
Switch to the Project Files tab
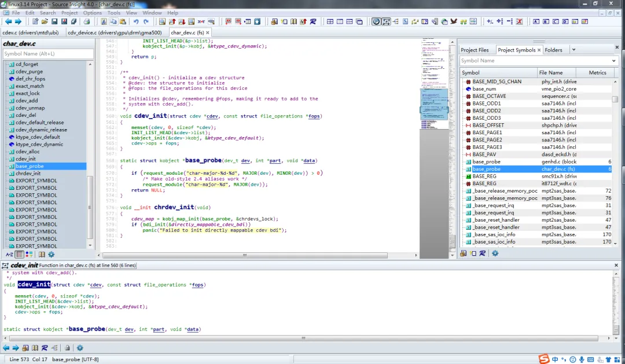pyautogui.click(x=475, y=50)
